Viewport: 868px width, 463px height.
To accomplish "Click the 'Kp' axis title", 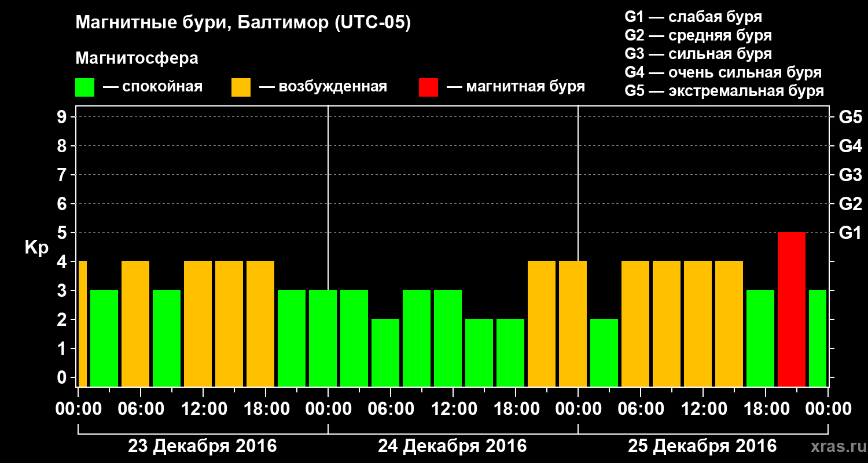I will (36, 248).
